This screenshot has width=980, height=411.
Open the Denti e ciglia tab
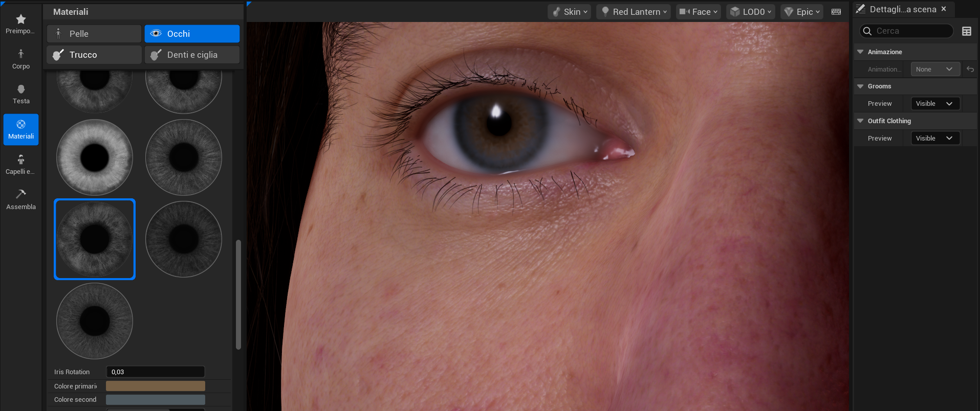pos(192,55)
